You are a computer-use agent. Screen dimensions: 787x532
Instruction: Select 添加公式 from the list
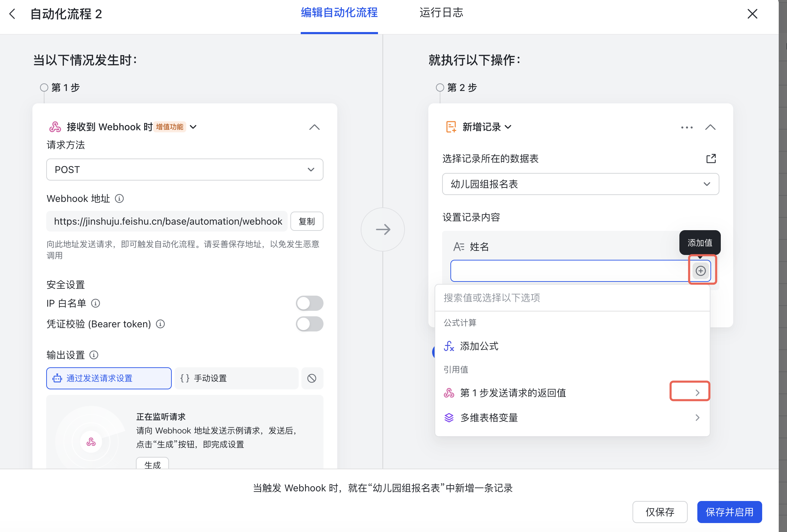[572, 346]
